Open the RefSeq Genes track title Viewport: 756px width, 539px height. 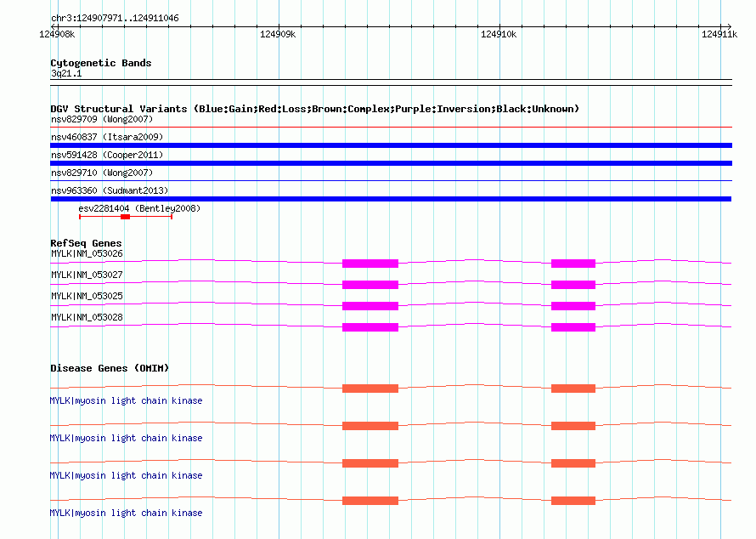pyautogui.click(x=86, y=242)
